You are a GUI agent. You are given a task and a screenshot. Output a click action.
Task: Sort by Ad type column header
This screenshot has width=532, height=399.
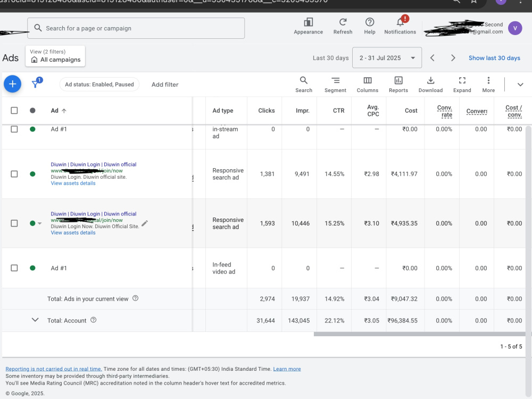point(222,111)
